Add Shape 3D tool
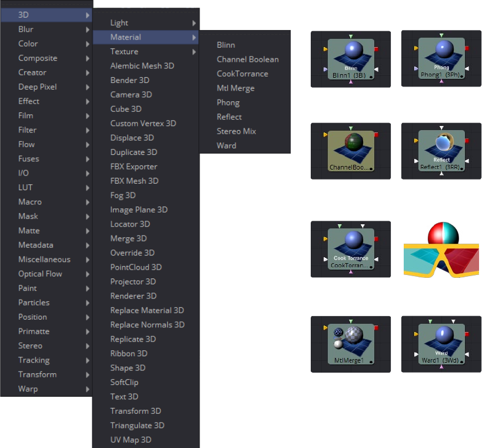This screenshot has height=448, width=482. click(x=128, y=368)
